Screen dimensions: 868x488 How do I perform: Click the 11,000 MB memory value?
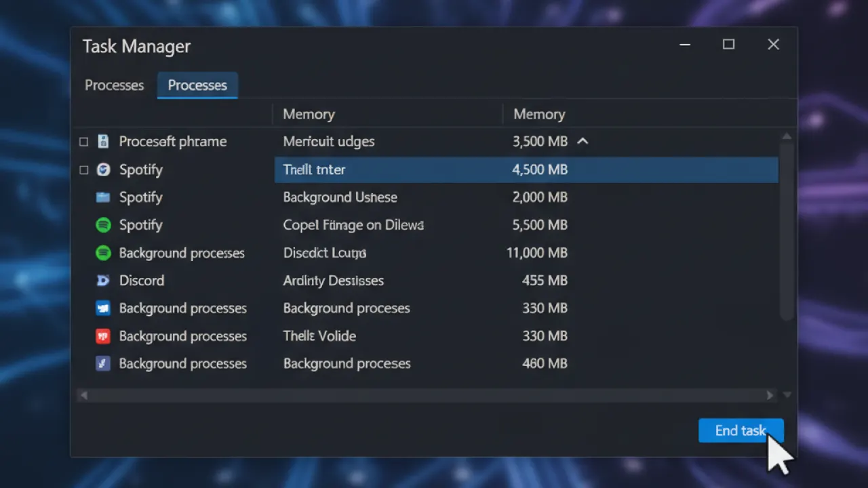tap(537, 253)
